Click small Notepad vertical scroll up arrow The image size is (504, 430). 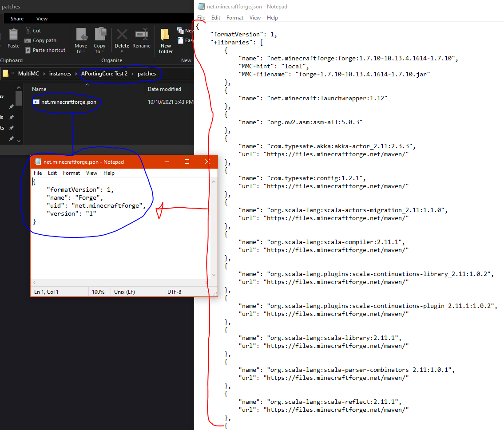[x=214, y=182]
